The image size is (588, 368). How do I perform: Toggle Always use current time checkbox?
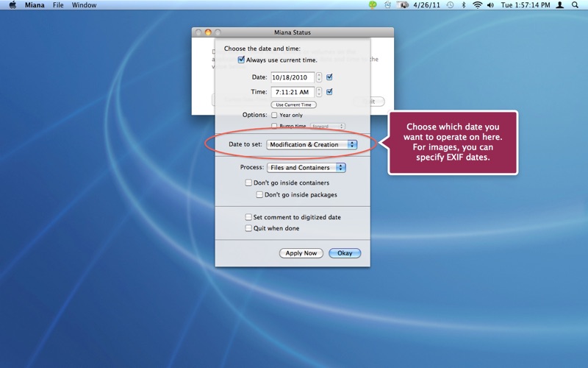241,60
